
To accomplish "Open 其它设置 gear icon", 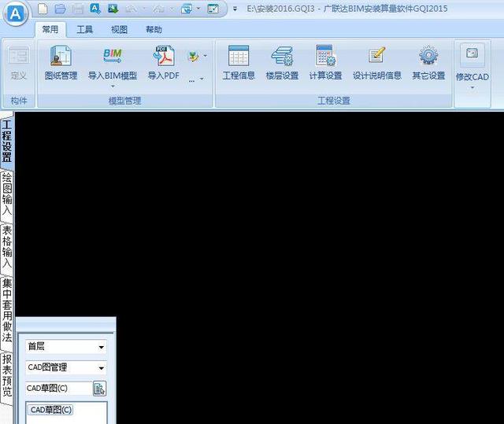I will (428, 63).
